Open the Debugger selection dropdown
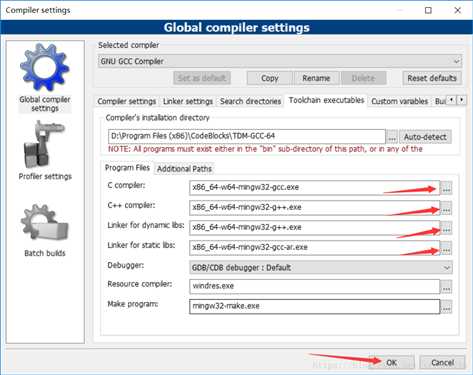The image size is (473, 375). 321,268
